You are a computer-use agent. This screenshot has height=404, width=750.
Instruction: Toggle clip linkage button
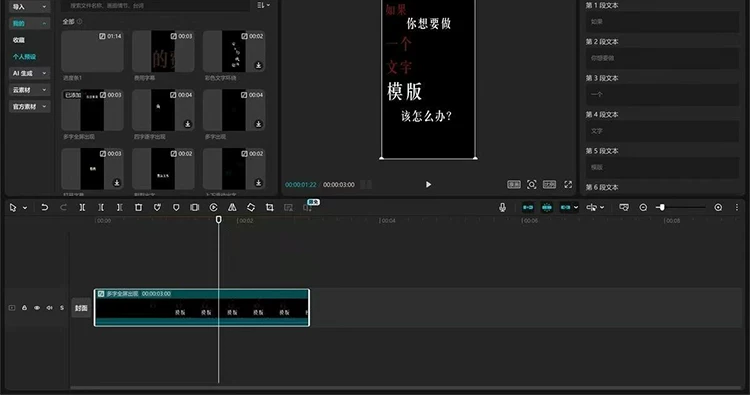[565, 207]
